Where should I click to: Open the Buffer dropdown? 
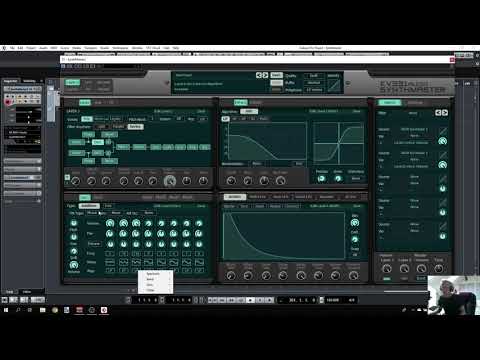[314, 83]
